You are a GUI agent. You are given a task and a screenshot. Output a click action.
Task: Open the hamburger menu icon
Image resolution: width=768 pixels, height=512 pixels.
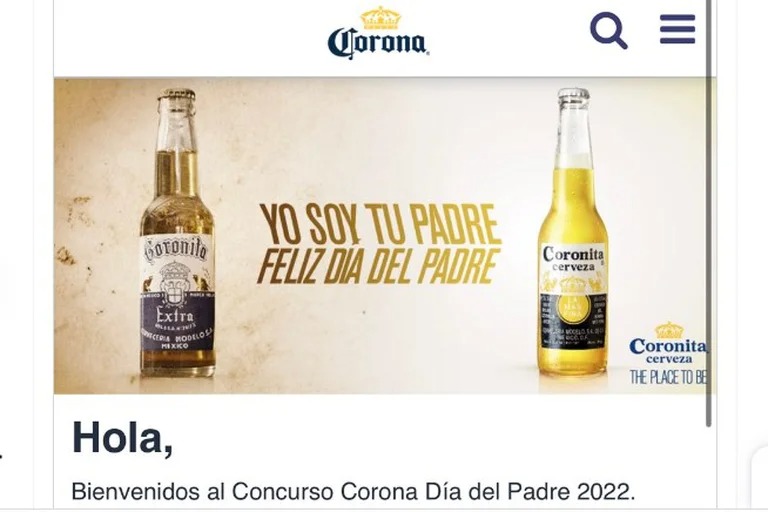677,29
